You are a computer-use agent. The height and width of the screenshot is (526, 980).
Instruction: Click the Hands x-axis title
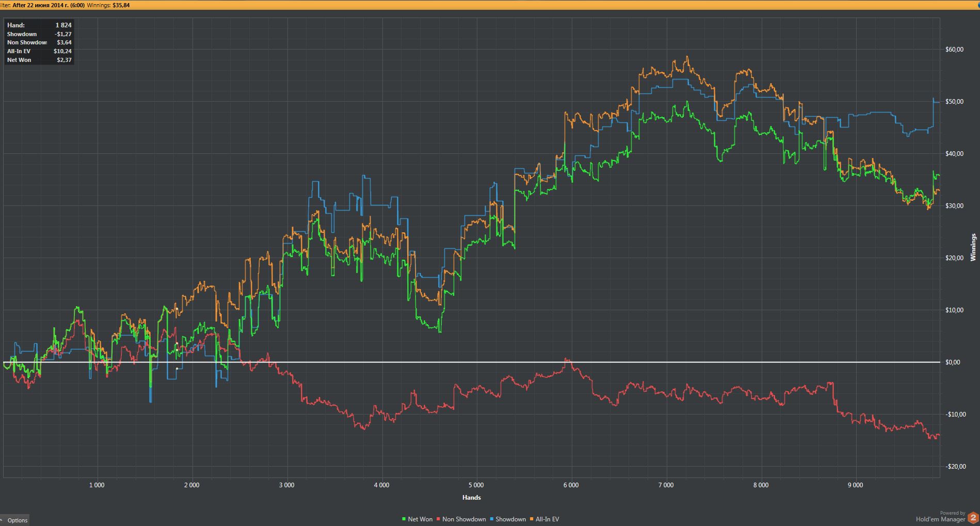[x=471, y=498]
